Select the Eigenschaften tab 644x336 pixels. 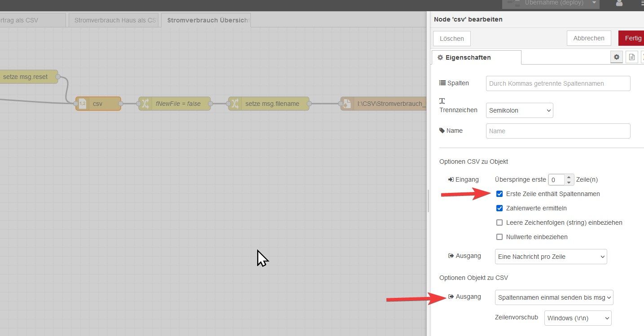(477, 57)
